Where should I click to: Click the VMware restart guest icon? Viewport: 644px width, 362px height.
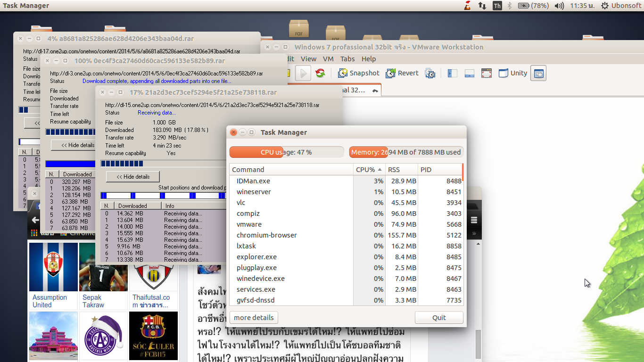click(321, 73)
